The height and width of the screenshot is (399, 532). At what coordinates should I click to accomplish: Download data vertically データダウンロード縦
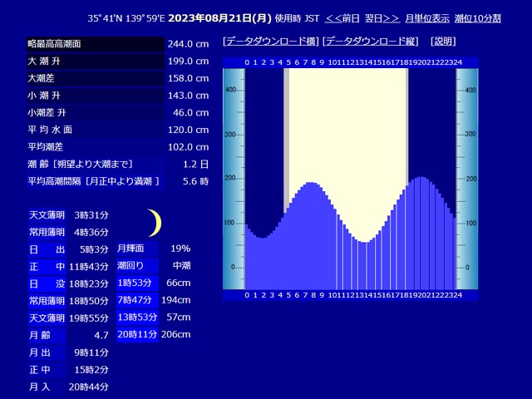[x=370, y=42]
